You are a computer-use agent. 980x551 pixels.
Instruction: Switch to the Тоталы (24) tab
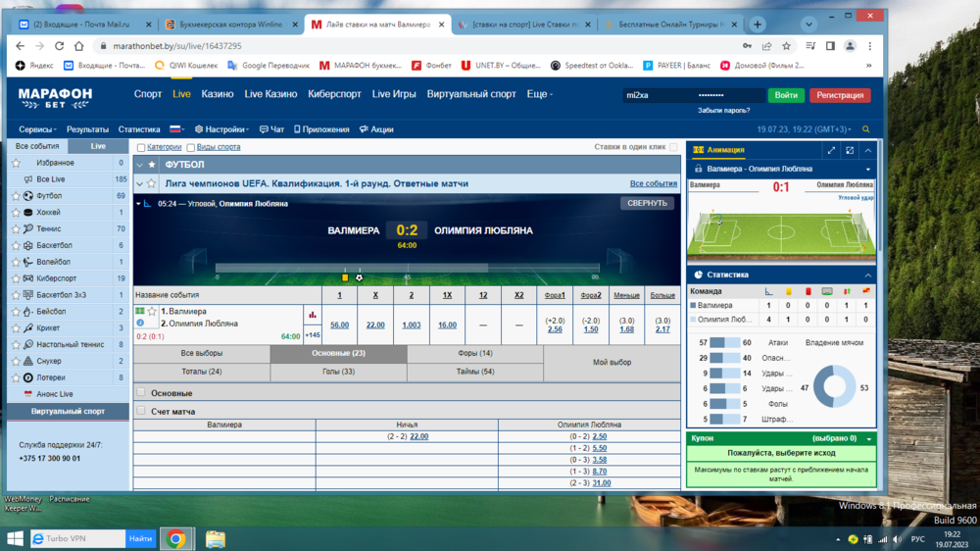point(201,372)
